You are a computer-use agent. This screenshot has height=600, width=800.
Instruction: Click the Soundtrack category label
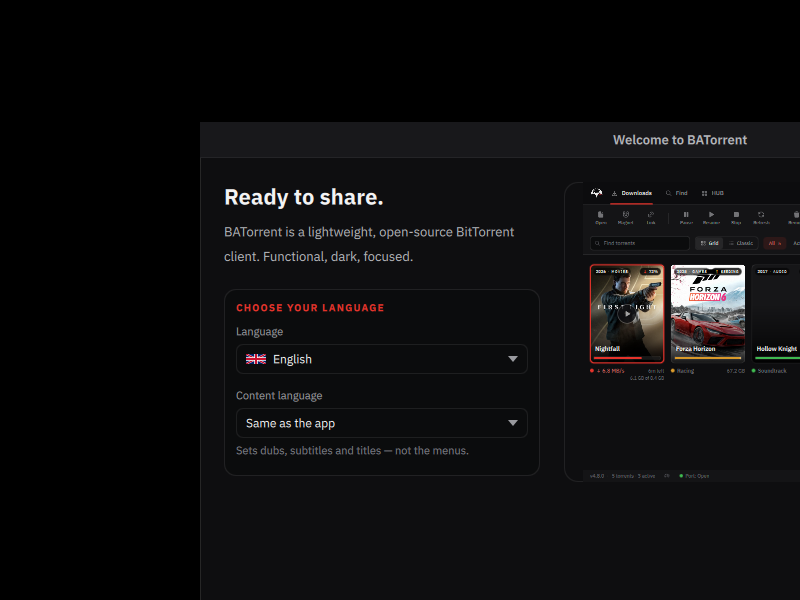[772, 371]
